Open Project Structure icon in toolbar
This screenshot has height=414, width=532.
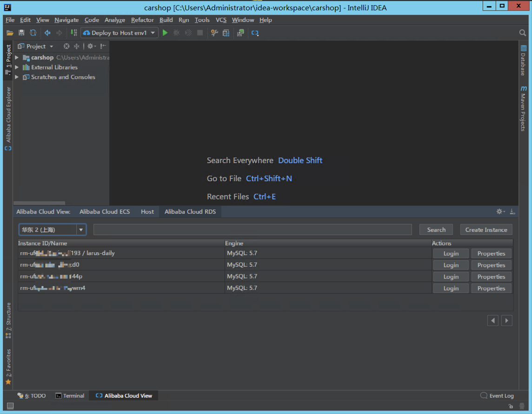(x=226, y=33)
